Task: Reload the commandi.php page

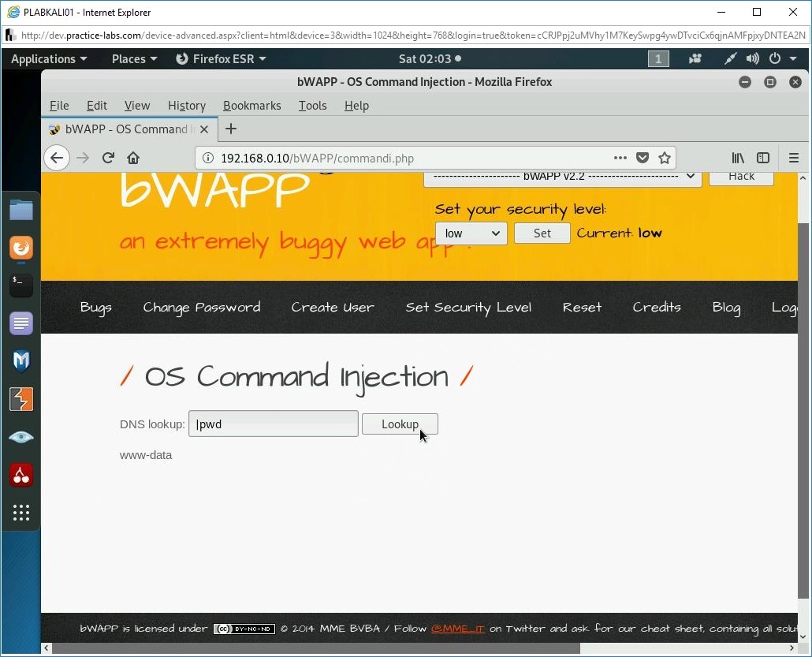Action: pos(108,158)
